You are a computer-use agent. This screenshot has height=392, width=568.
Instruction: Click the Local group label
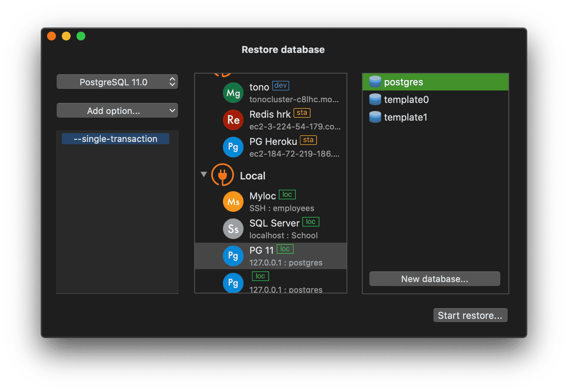pyautogui.click(x=253, y=176)
